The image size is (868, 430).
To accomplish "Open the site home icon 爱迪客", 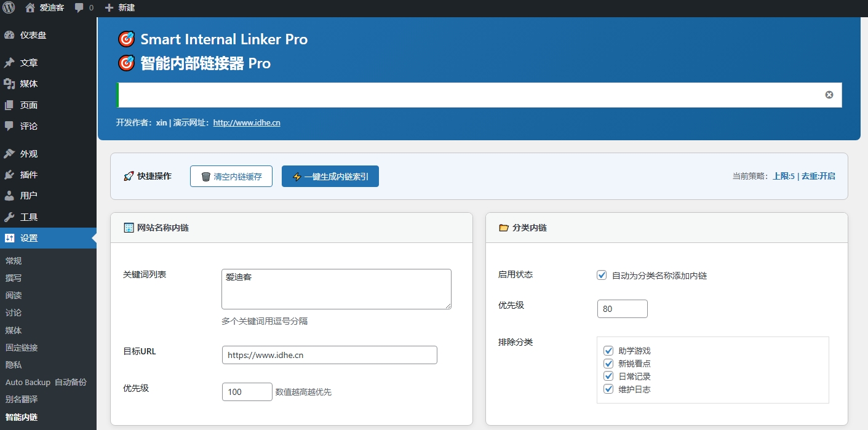I will click(x=30, y=8).
